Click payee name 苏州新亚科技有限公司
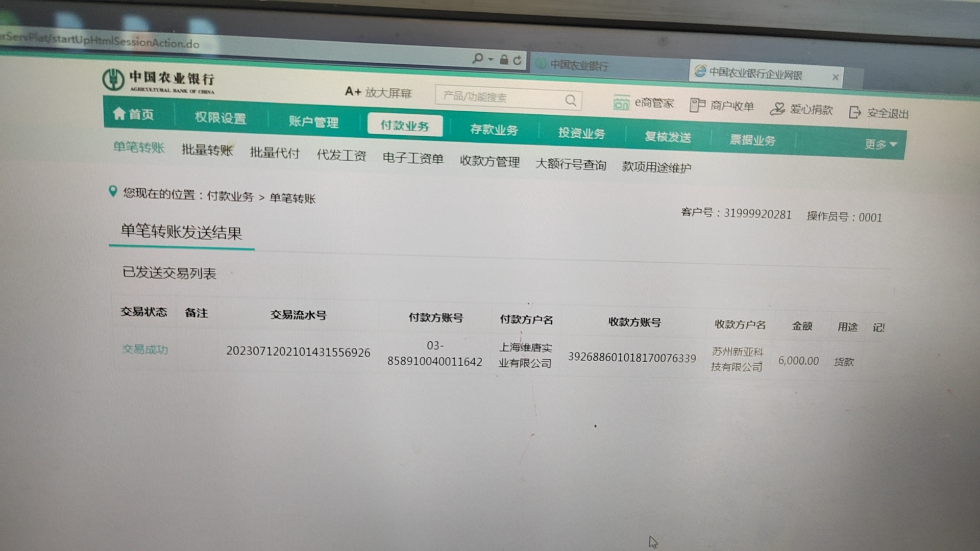 click(737, 359)
